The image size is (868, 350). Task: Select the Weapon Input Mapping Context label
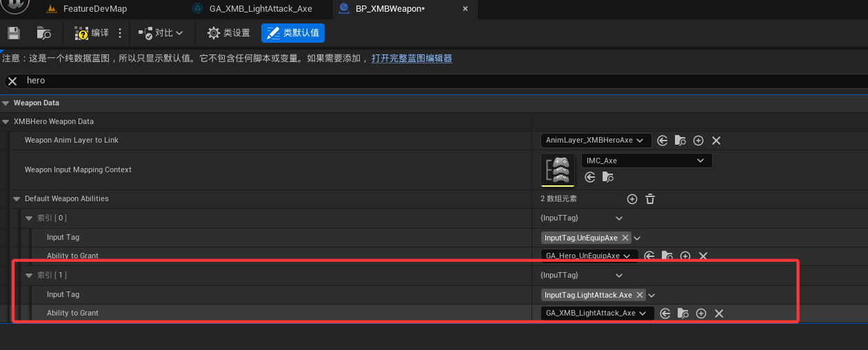[x=78, y=169]
